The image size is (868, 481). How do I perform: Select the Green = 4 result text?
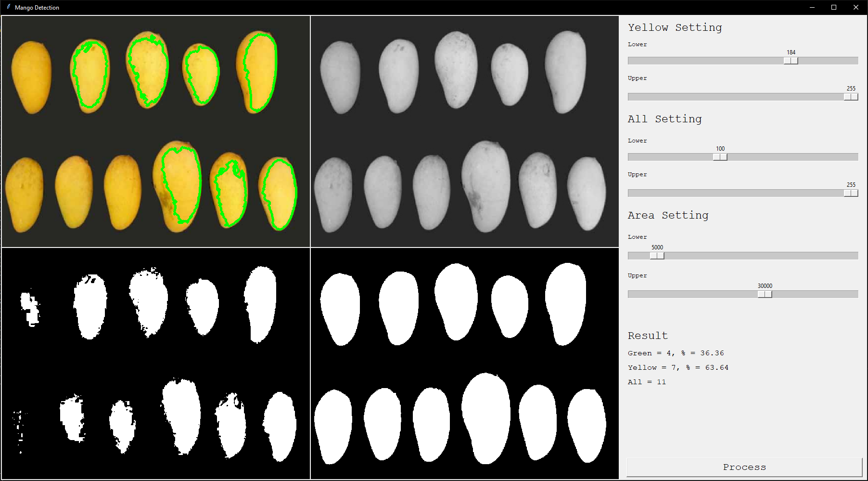676,353
